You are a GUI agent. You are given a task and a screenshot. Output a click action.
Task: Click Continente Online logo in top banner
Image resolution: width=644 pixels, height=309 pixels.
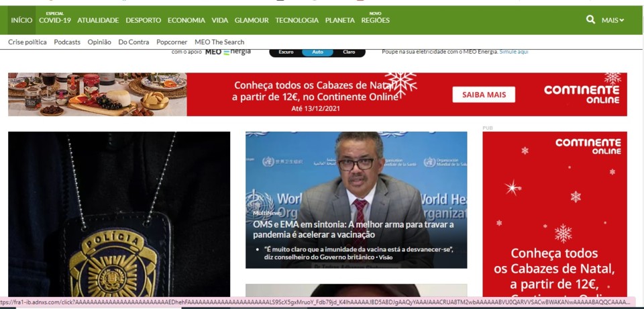click(x=581, y=94)
